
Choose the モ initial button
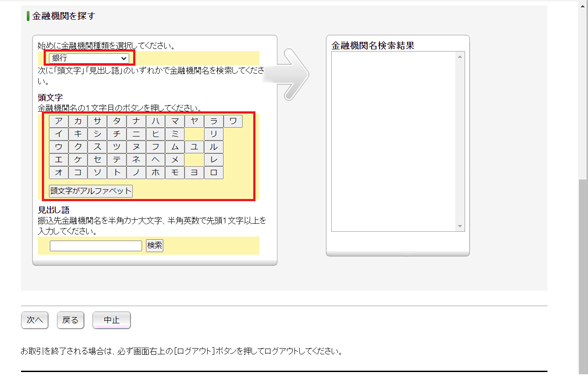pos(175,172)
